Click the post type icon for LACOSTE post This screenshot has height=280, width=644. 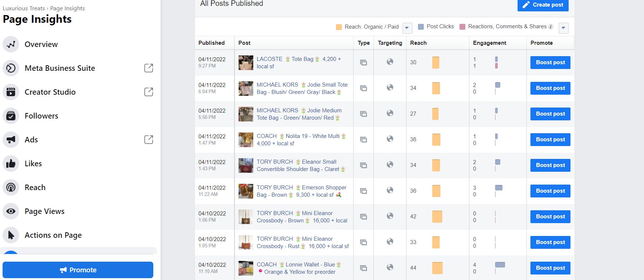pos(364,62)
